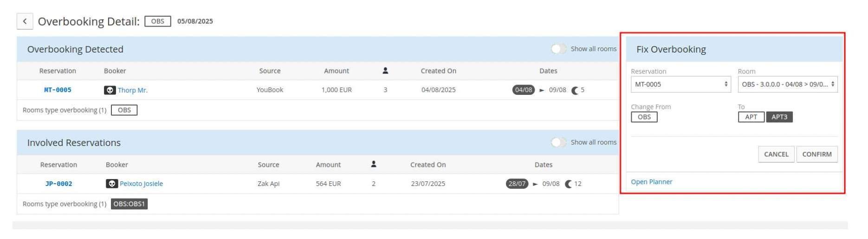Select the APT room type tag
868x239 pixels.
(x=751, y=117)
